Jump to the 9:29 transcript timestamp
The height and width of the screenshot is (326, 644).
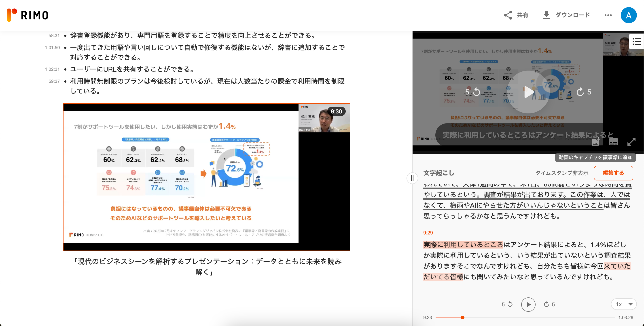click(428, 233)
